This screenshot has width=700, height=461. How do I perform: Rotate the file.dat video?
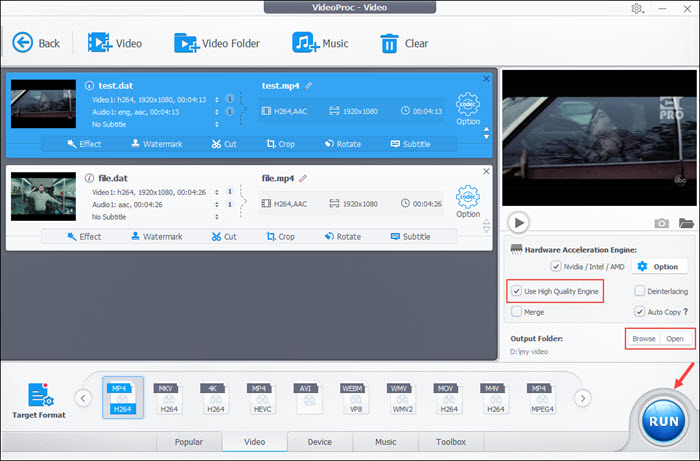(343, 237)
